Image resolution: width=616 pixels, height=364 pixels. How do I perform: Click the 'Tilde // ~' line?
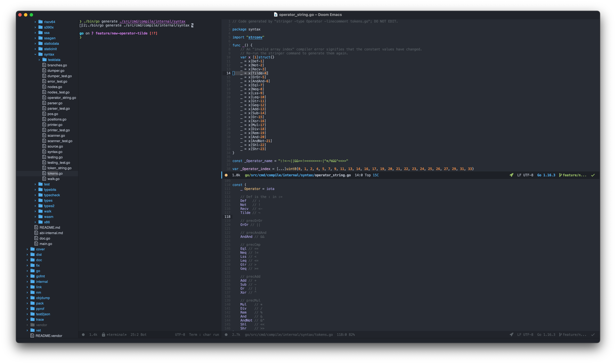250,213
